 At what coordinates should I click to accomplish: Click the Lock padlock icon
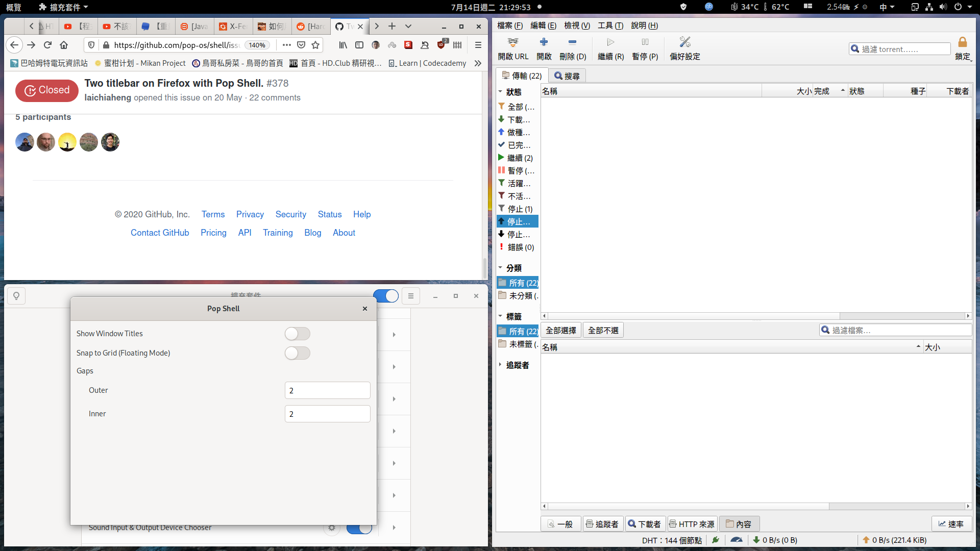(x=963, y=42)
